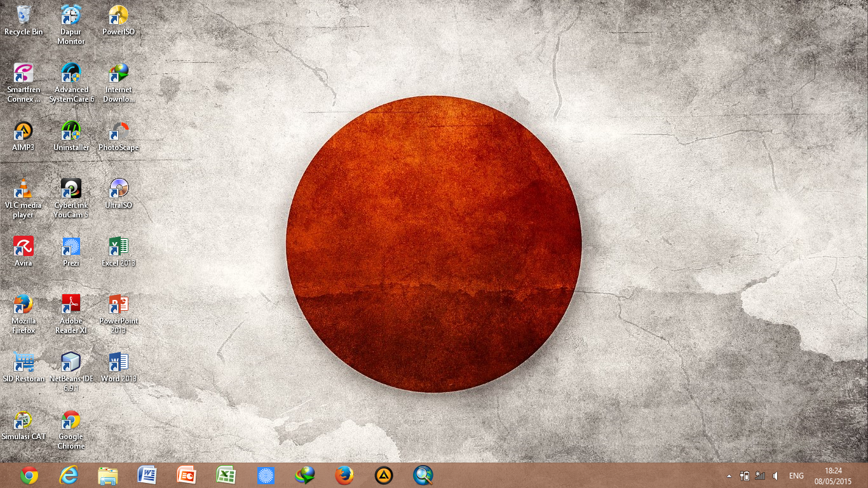The width and height of the screenshot is (868, 488).
Task: Select the AIMP3 desktop shortcut
Action: click(x=24, y=136)
